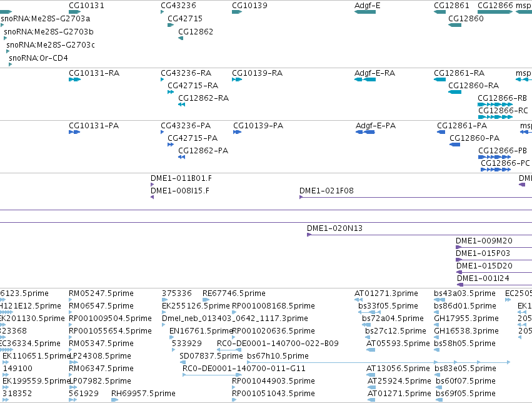Click snoRNA:Me28S-G2703b label

point(49,31)
